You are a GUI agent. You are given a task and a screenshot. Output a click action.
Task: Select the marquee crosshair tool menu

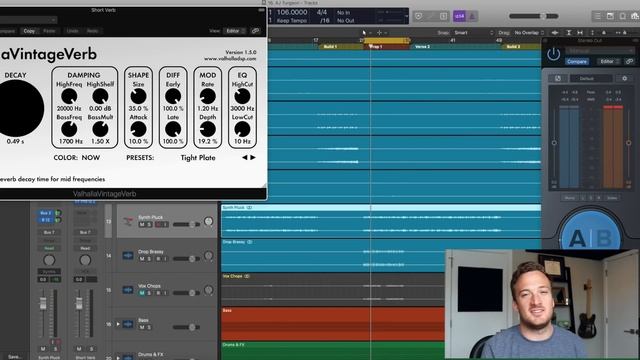tap(381, 33)
